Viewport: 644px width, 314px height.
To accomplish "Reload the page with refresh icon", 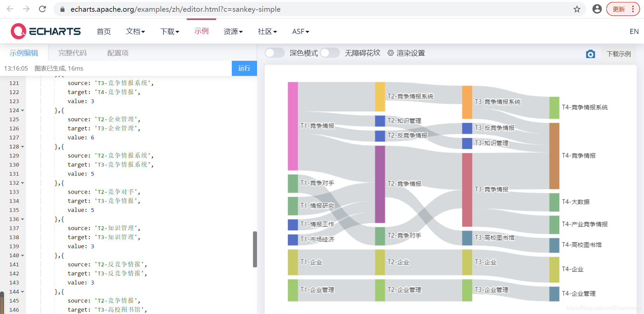I will tap(42, 9).
